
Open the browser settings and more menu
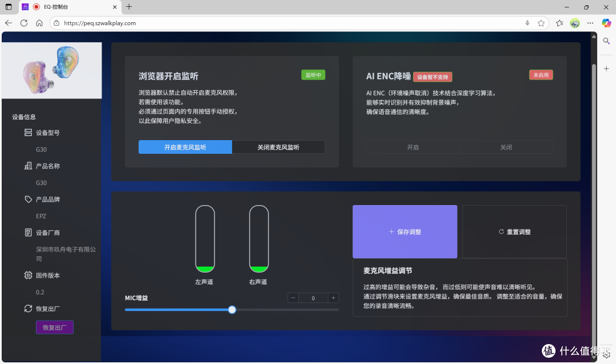pos(590,23)
